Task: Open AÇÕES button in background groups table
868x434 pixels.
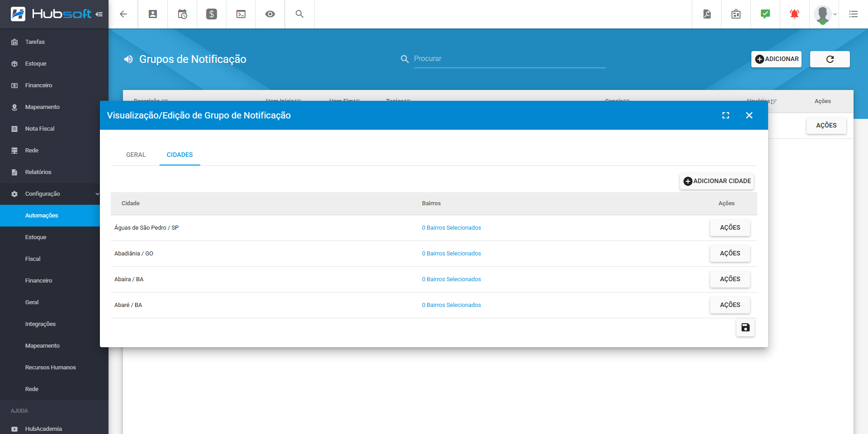Action: (826, 126)
